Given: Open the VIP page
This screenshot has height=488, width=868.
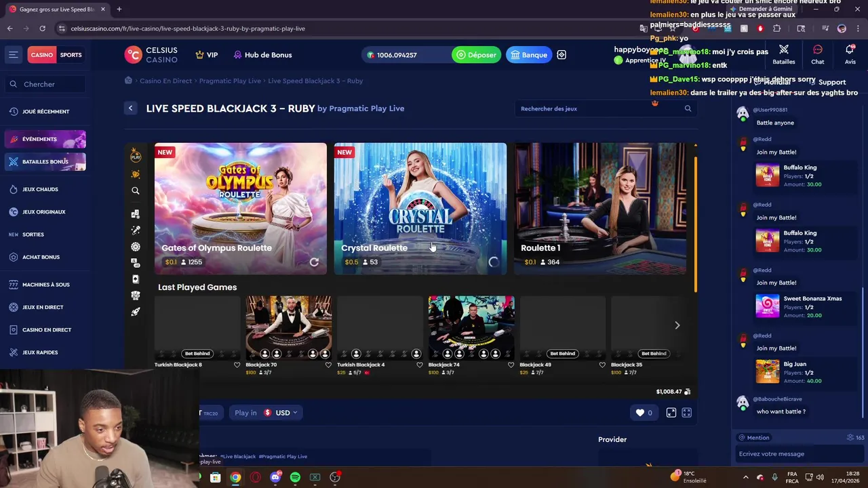Looking at the screenshot, I should pyautogui.click(x=207, y=55).
